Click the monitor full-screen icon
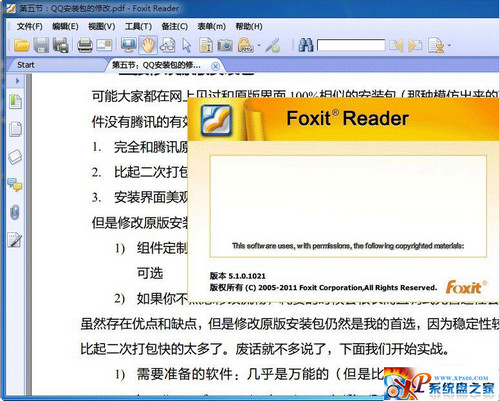500x401 pixels. pyautogui.click(x=128, y=45)
